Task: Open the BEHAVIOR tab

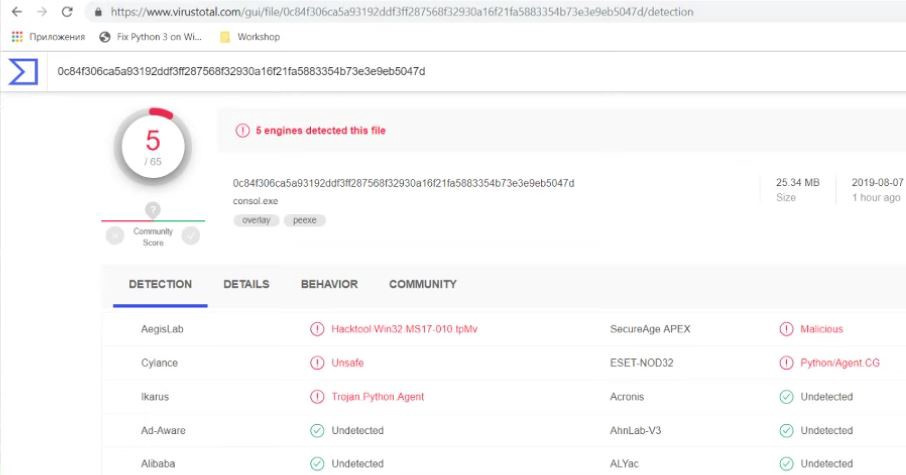Action: [329, 284]
